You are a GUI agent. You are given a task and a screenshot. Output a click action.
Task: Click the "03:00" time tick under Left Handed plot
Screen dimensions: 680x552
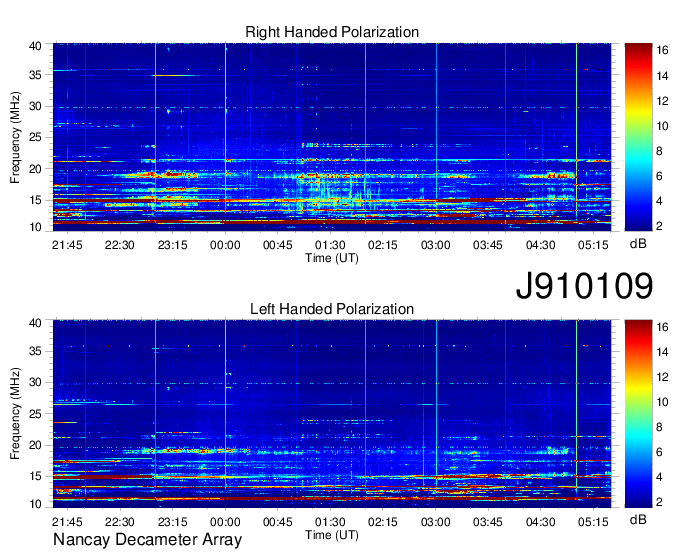coord(435,522)
